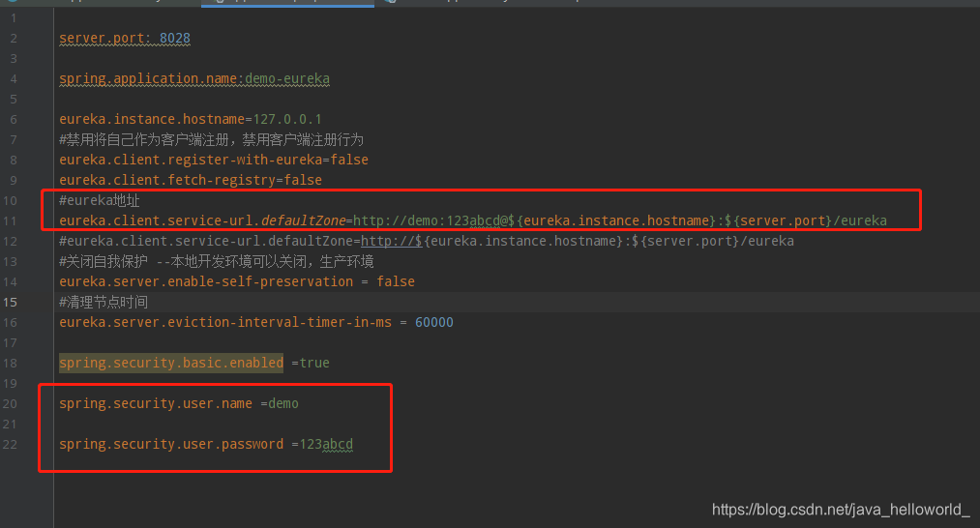Select the false value of register-with-eureka

click(x=348, y=160)
